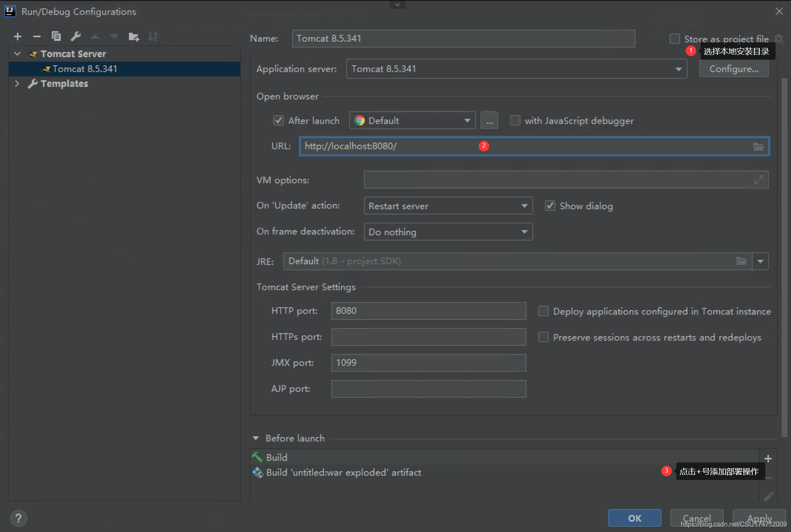This screenshot has height=532, width=791.
Task: Select the Tomcat Server tree item
Action: [73, 54]
